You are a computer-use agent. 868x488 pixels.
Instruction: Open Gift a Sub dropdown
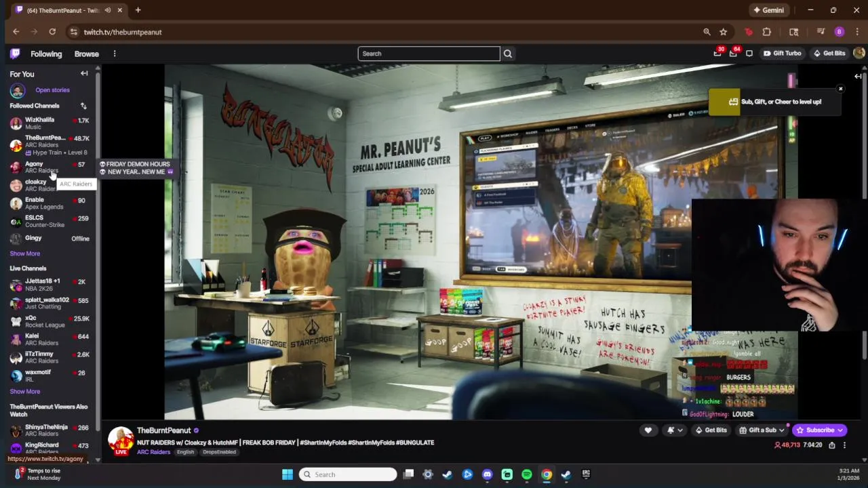tap(762, 430)
